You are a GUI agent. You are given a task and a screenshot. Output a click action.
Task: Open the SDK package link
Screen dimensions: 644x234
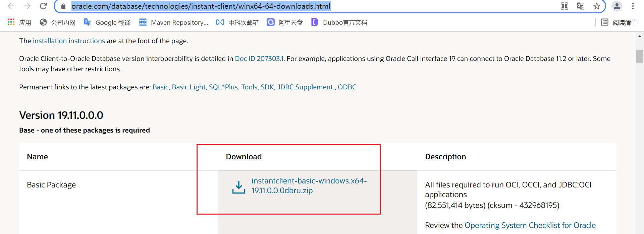coord(267,87)
